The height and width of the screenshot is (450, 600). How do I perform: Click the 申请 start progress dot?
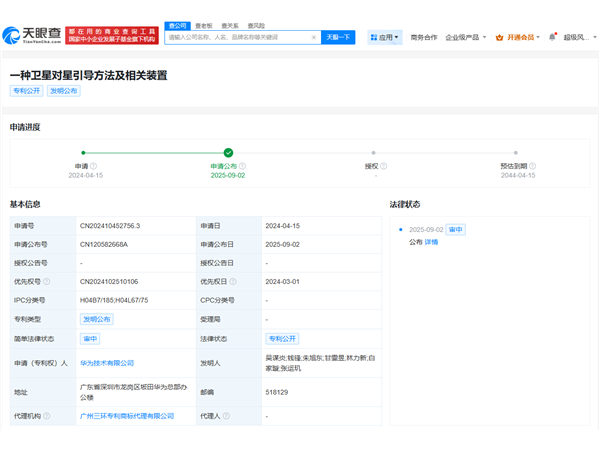pos(83,153)
